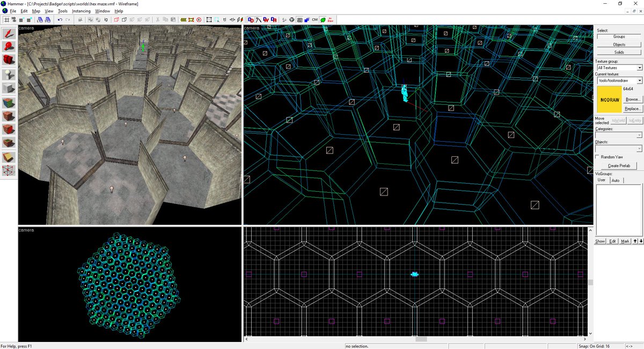Select the Camera tool
The height and width of the screenshot is (349, 644).
pos(8,60)
